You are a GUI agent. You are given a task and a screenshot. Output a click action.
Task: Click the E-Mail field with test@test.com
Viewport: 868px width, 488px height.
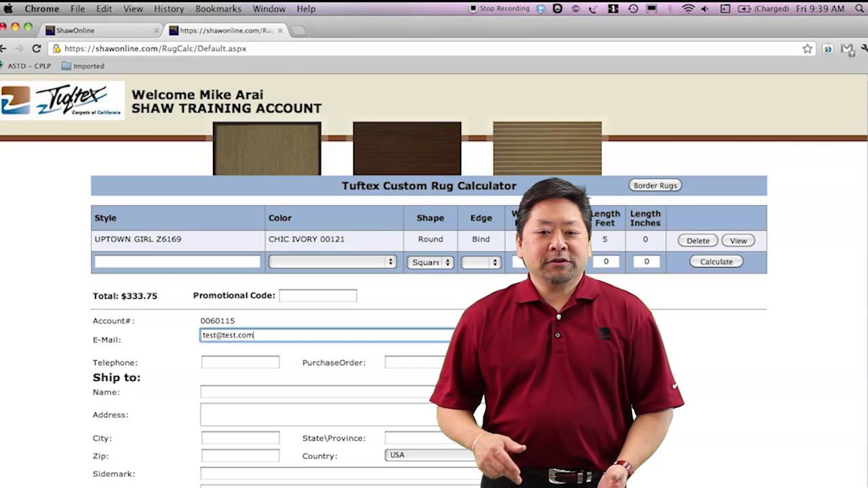tap(328, 335)
